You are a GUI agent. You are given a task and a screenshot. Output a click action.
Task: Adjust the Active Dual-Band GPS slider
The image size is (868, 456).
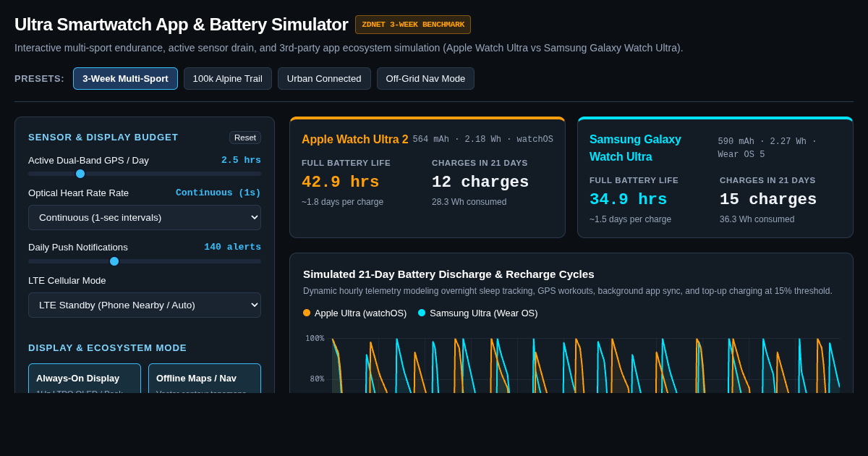click(145, 174)
